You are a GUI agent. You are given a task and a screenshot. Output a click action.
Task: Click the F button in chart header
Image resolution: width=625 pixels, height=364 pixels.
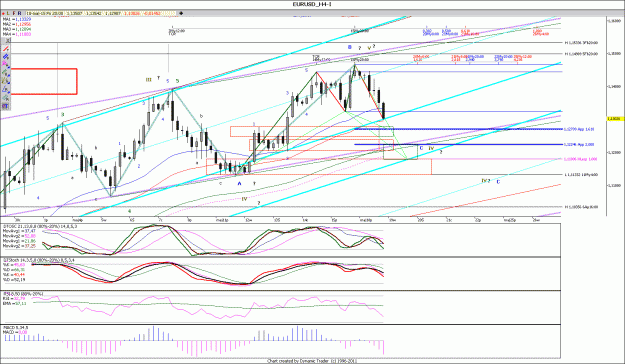[14, 13]
